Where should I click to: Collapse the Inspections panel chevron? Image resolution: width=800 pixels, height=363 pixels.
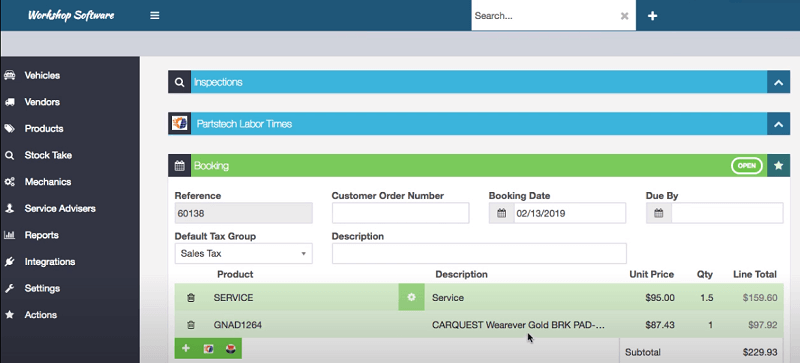(778, 82)
